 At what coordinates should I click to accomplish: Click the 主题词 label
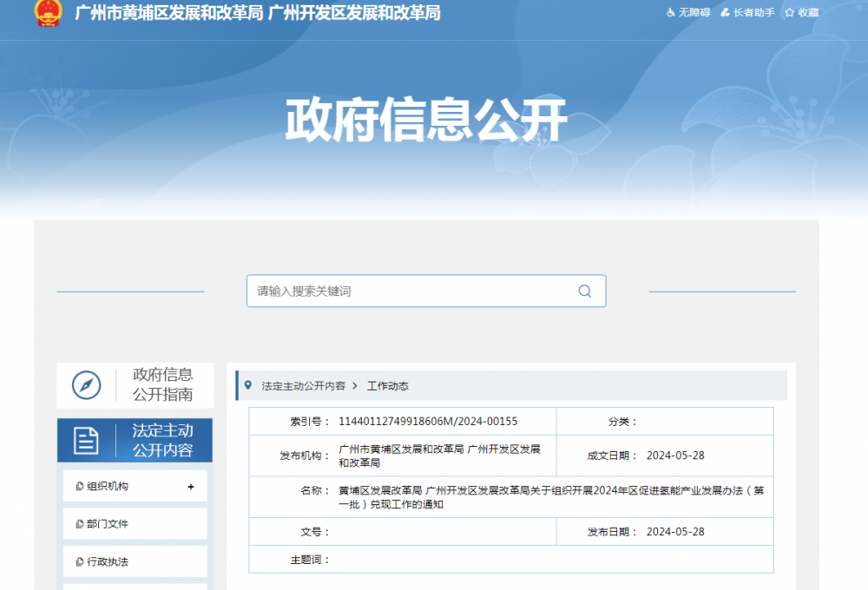click(310, 560)
